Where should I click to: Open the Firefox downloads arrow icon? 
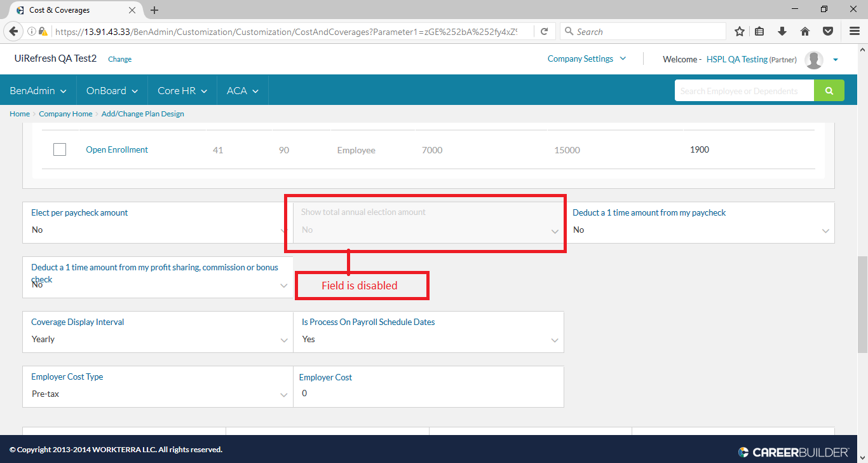(782, 31)
